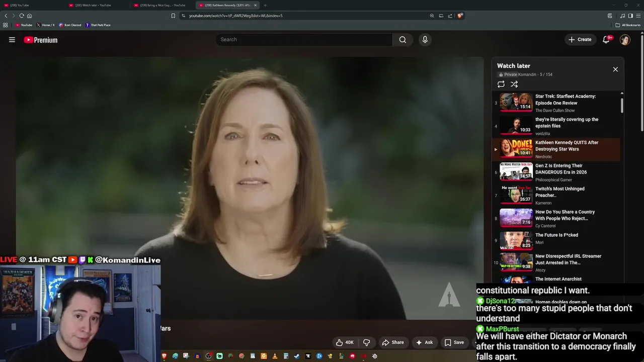This screenshot has height=362, width=644.
Task: Click the 'Philosophical Gamer' channel name
Action: pyautogui.click(x=554, y=180)
